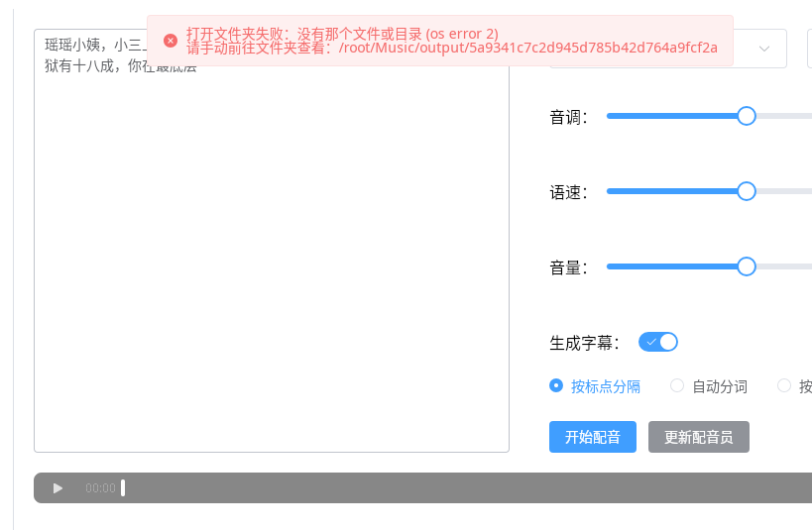
Task: Select the 按标点分隔 radio option
Action: pyautogui.click(x=595, y=386)
